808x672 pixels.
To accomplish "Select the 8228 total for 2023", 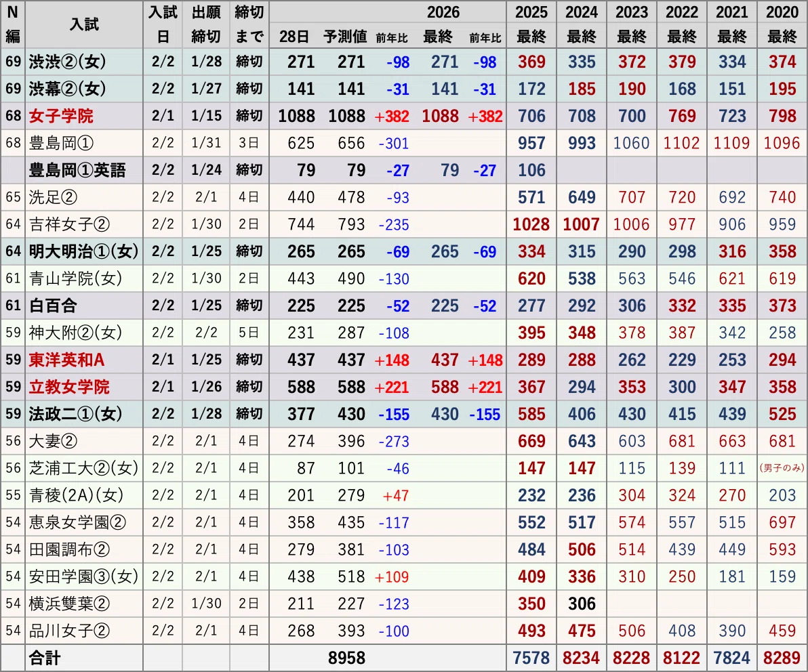I will [x=632, y=658].
